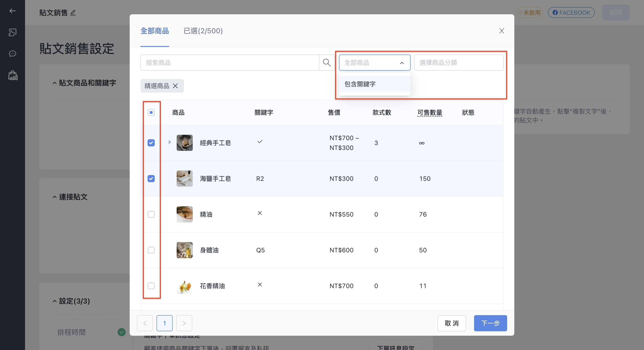Check the 身體油 row checkbox

click(x=151, y=250)
